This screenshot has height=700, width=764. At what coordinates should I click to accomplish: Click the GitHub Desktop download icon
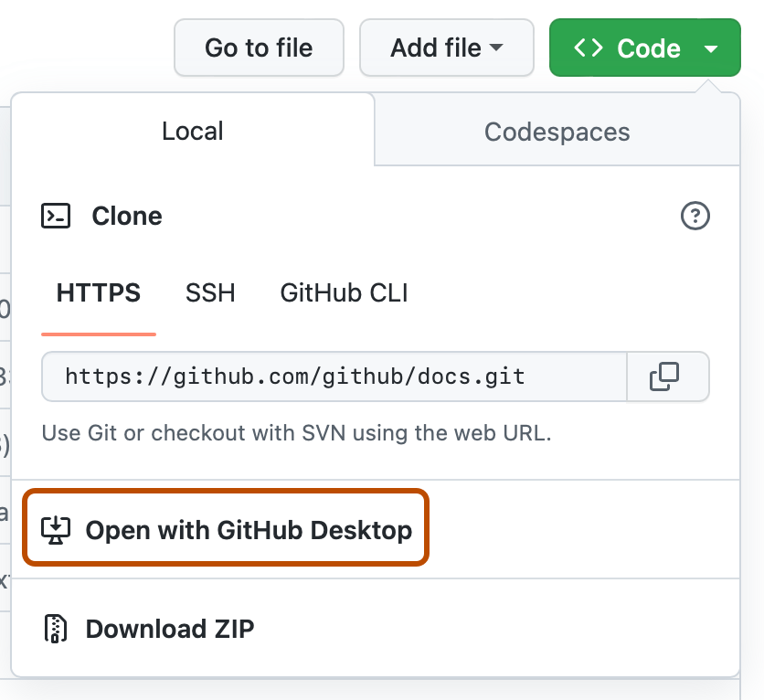tap(56, 528)
